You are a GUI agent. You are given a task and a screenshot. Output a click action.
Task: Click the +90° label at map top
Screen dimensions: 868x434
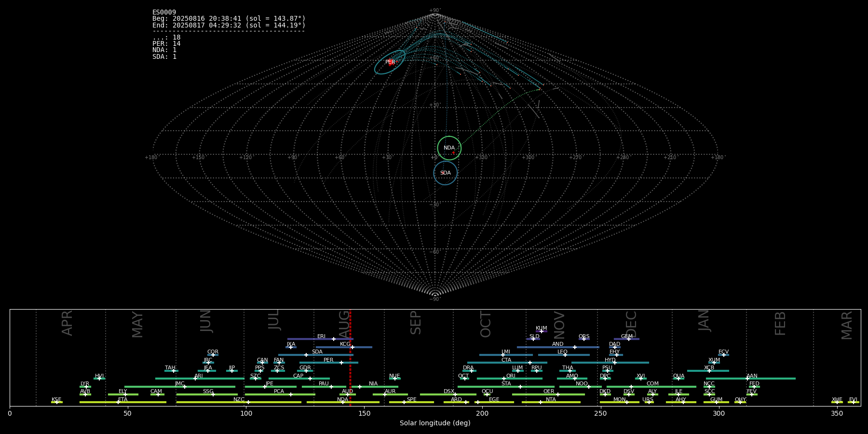(x=435, y=11)
